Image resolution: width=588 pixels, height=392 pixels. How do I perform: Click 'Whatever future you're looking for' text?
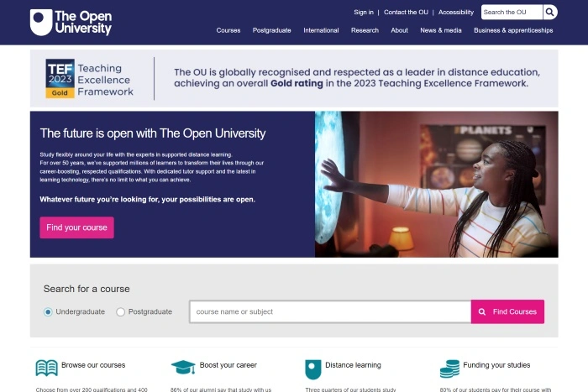point(147,200)
